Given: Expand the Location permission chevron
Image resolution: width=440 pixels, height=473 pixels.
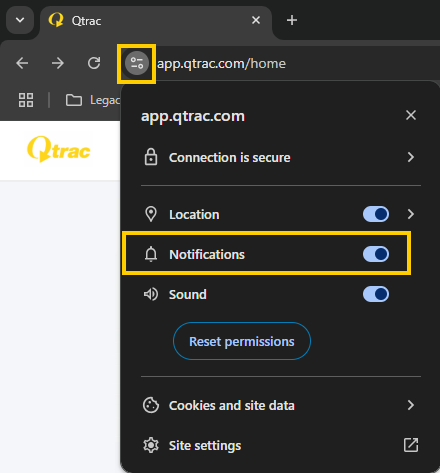Looking at the screenshot, I should pyautogui.click(x=411, y=214).
